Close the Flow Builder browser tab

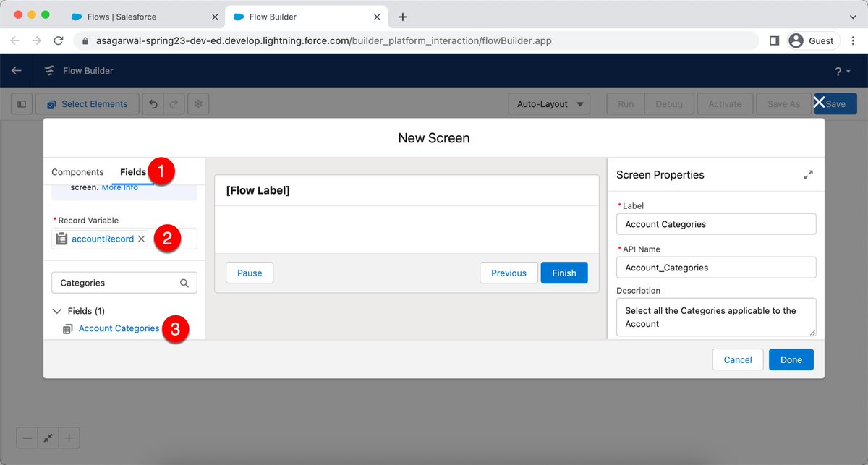(x=376, y=17)
